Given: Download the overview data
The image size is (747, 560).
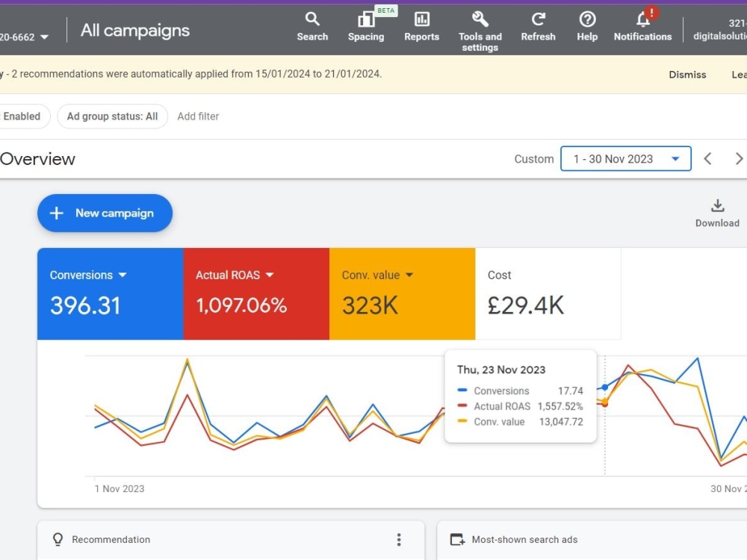Looking at the screenshot, I should click(717, 214).
